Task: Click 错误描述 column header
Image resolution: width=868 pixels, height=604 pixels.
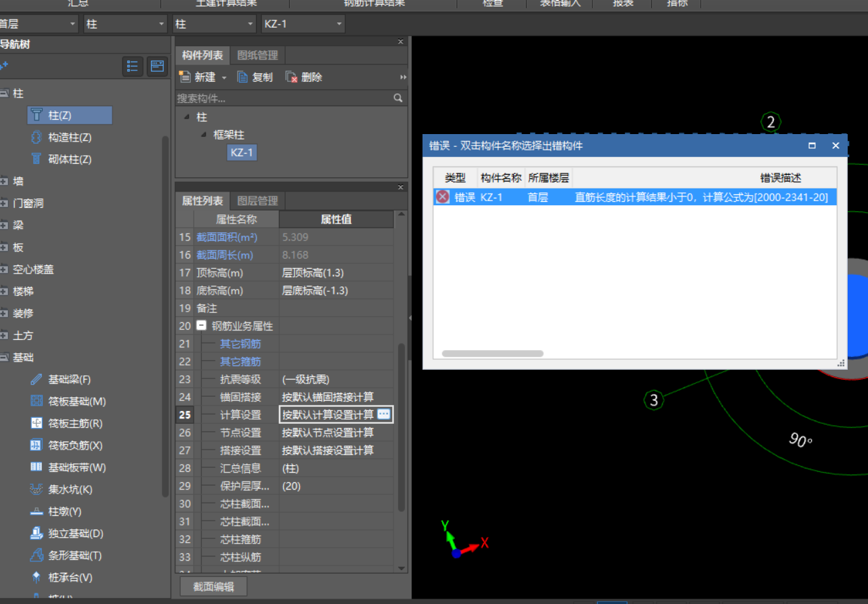Action: click(x=780, y=178)
